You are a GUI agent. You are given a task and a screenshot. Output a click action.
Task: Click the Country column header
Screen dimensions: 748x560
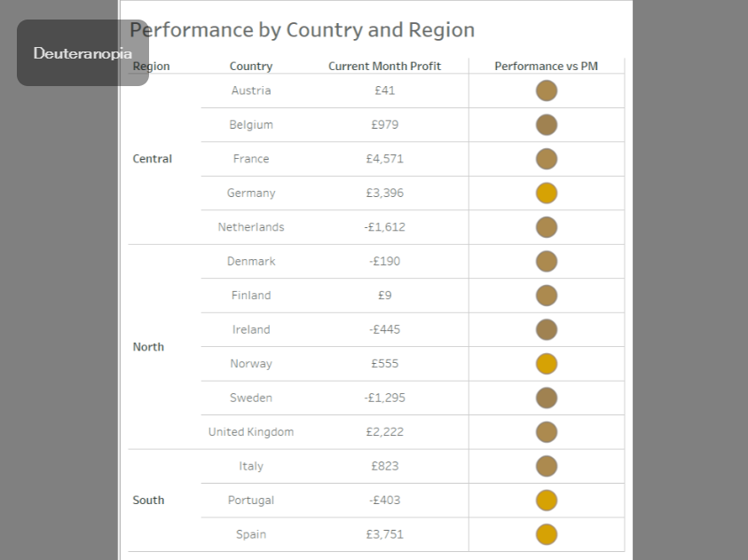[x=251, y=67]
